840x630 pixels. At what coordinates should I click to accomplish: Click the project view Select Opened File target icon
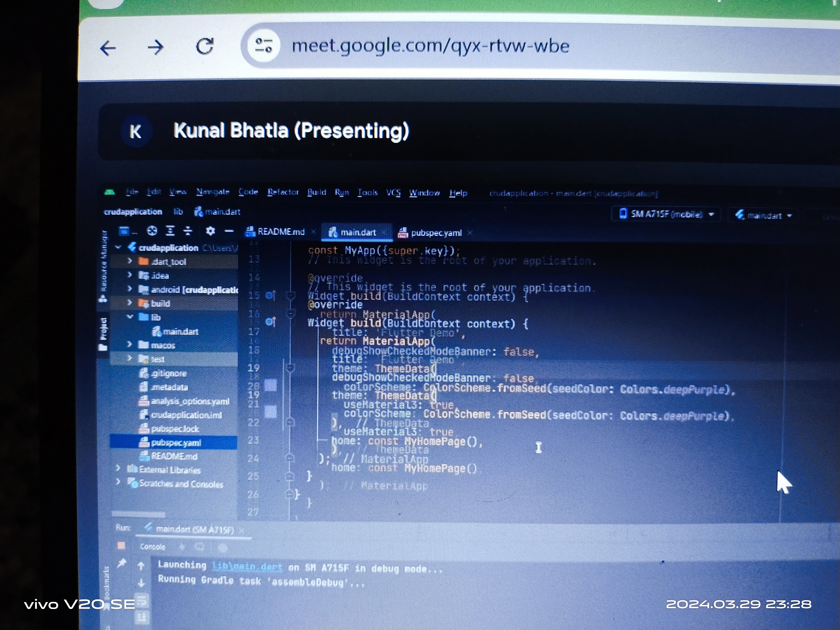click(152, 231)
